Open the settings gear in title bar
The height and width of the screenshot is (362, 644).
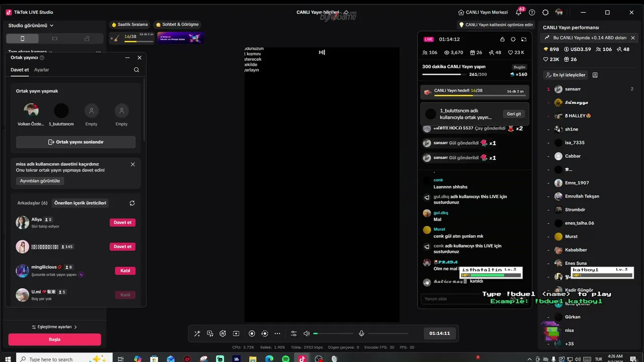pyautogui.click(x=545, y=13)
